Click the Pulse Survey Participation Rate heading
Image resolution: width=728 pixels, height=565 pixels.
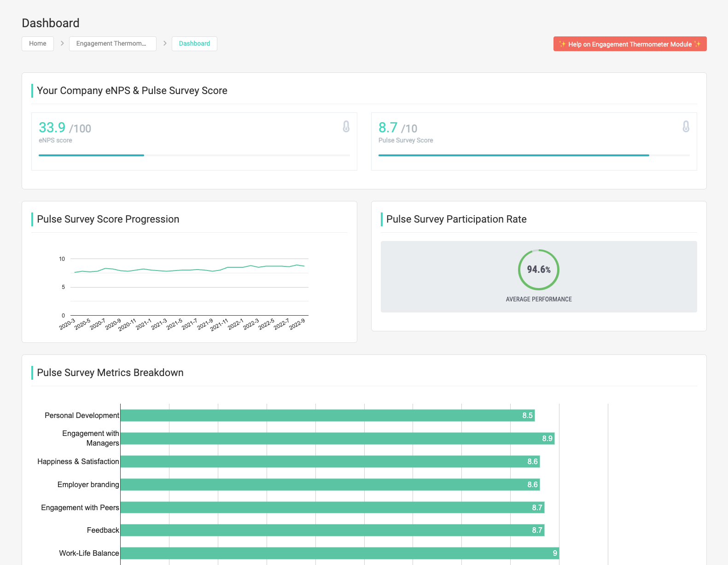point(456,219)
